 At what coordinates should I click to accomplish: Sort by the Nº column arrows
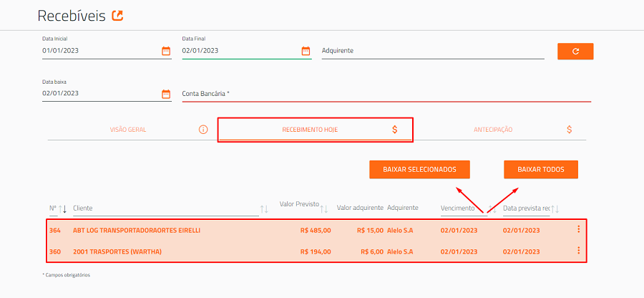[x=62, y=208]
